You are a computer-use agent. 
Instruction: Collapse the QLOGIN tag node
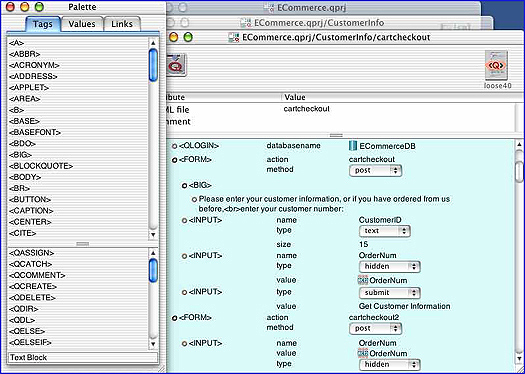[174, 146]
